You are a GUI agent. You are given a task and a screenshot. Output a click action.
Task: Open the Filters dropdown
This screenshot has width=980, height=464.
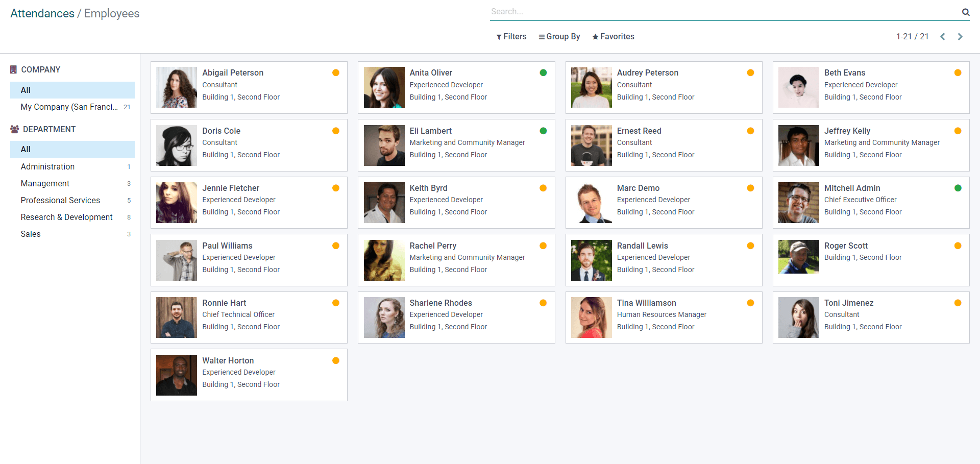point(511,37)
